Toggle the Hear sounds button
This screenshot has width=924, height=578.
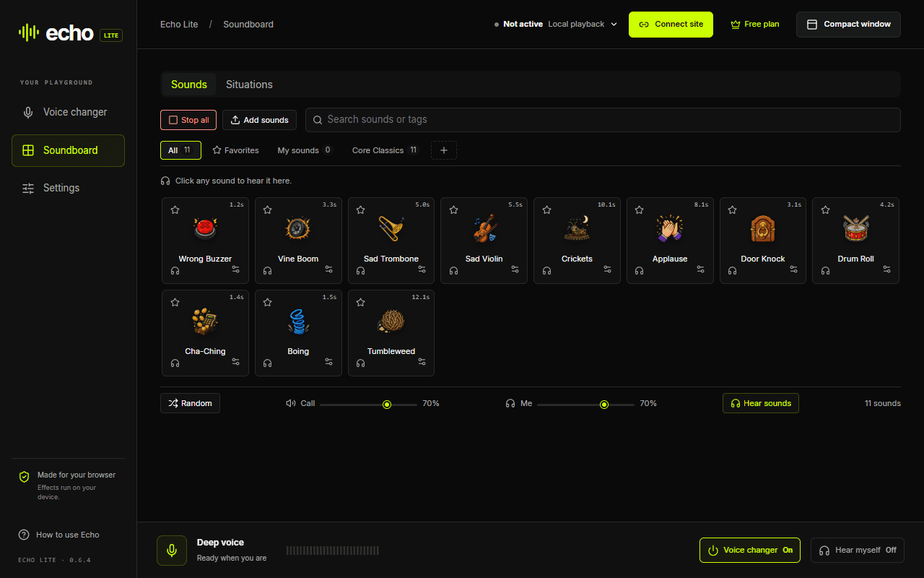click(x=761, y=403)
